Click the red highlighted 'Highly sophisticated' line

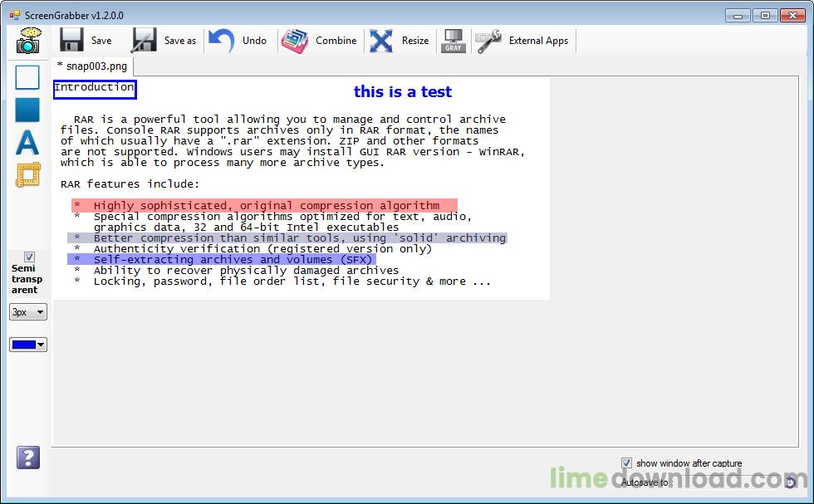point(264,206)
